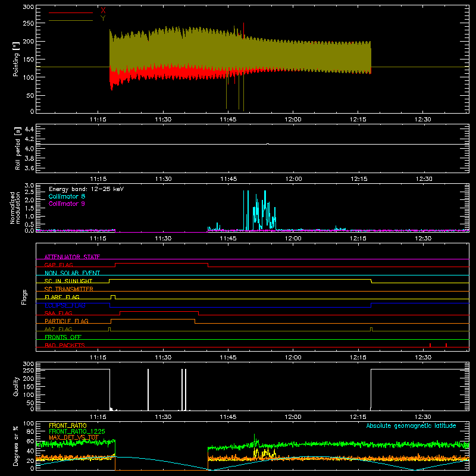
Task: Select the ATTENUATOR_STATE flag label
Action: click(x=72, y=257)
